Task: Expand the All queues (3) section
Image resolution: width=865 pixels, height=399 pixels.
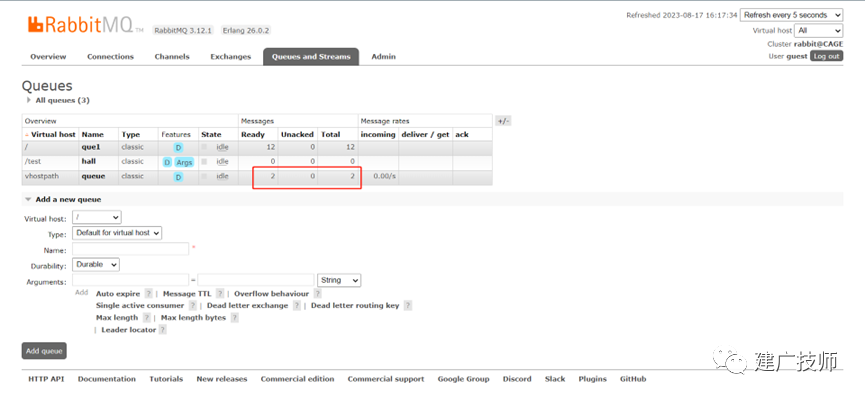Action: click(57, 100)
